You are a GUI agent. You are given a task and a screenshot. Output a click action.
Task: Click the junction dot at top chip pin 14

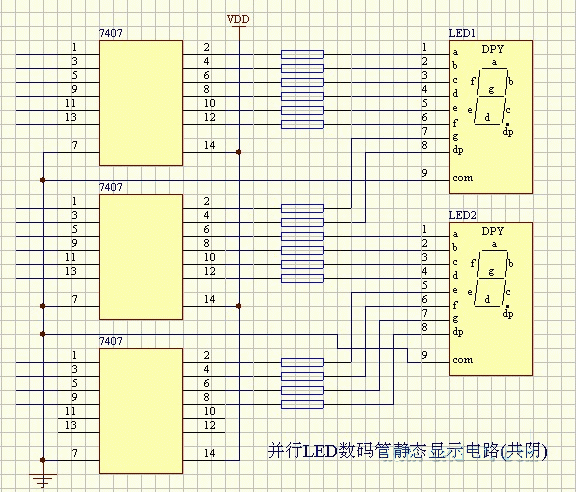[x=239, y=152]
